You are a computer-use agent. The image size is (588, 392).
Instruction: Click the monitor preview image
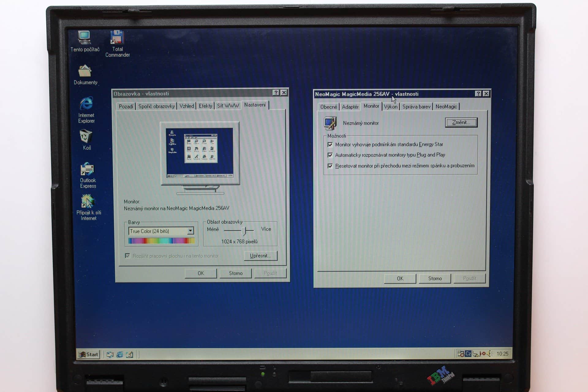click(200, 153)
